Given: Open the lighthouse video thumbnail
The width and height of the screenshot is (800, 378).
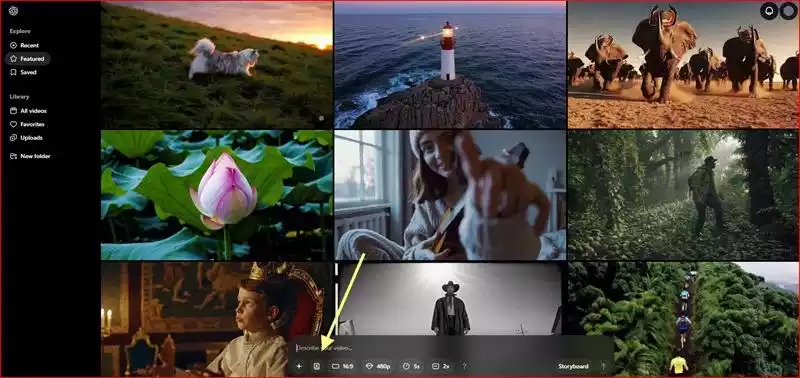Looking at the screenshot, I should pyautogui.click(x=450, y=65).
